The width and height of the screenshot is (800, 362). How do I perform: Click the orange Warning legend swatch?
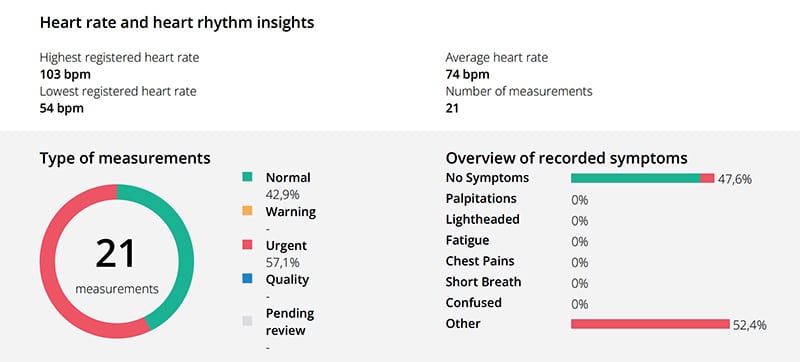[x=247, y=211]
